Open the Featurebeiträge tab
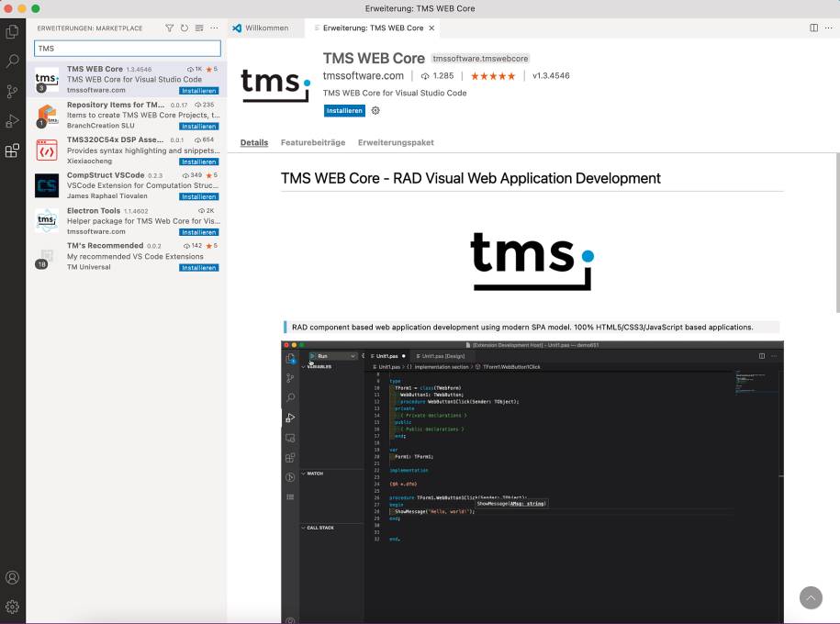 pyautogui.click(x=313, y=142)
